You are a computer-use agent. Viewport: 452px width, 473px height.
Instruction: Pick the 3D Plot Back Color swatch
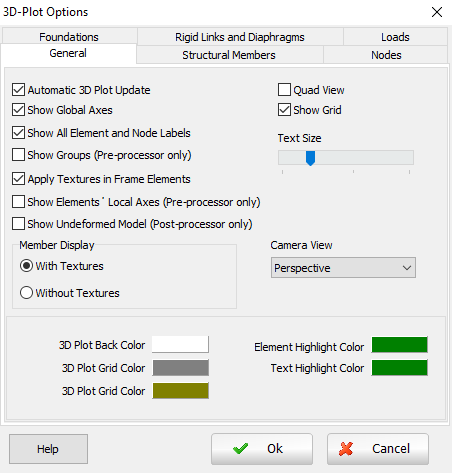tap(180, 344)
